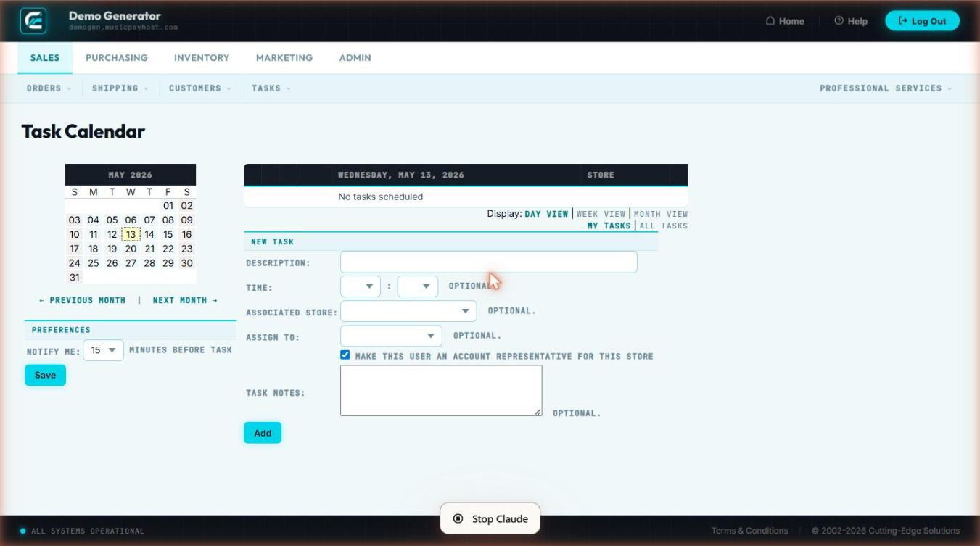Click the Wednesday, May 13, 2026 header
This screenshot has height=546, width=980.
pos(401,175)
